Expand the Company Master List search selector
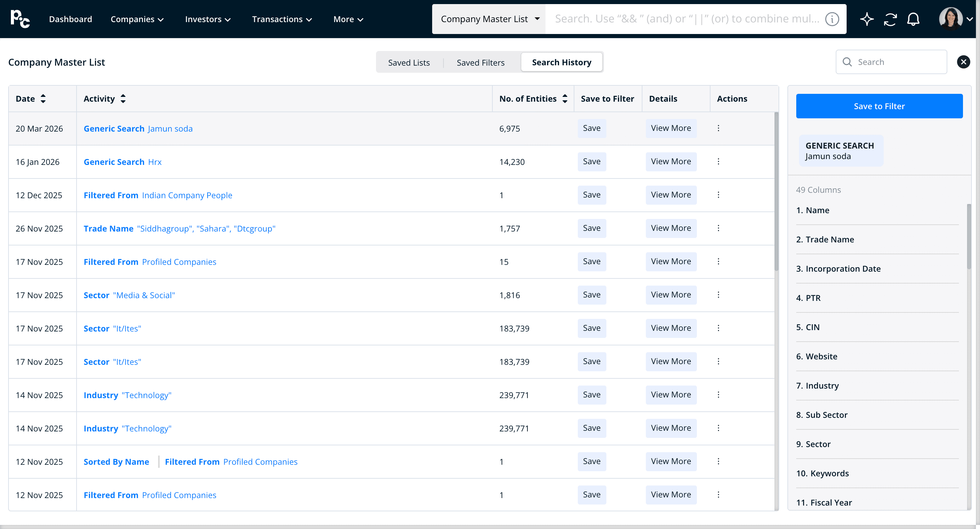Screen dimensions: 980x529 tap(489, 19)
